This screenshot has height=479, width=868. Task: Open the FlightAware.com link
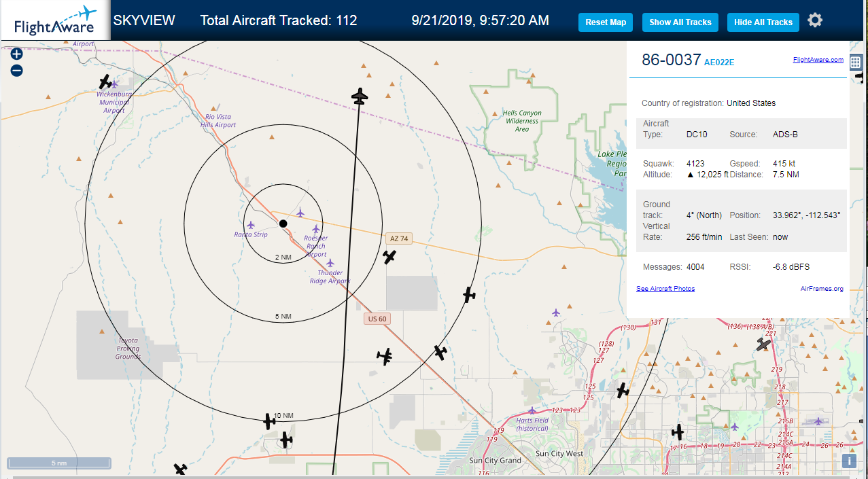(x=818, y=60)
